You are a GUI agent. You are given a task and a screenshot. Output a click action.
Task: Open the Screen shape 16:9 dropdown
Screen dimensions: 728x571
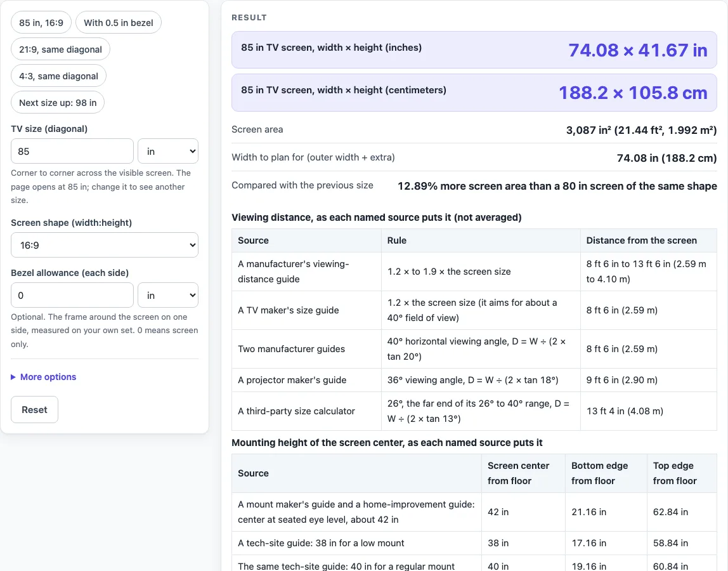(105, 245)
